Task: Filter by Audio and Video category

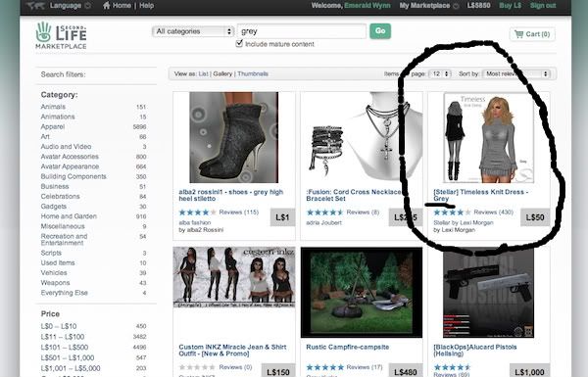Action: [x=66, y=147]
